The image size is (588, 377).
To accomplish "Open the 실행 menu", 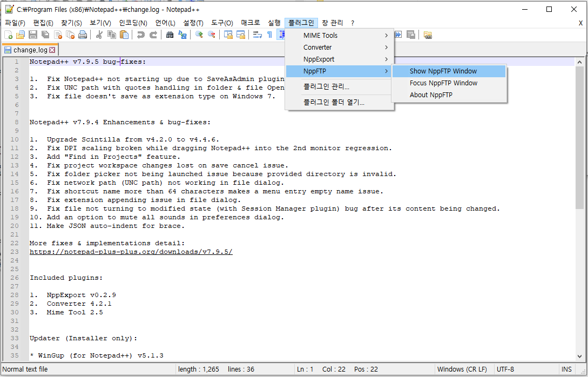I will 274,23.
